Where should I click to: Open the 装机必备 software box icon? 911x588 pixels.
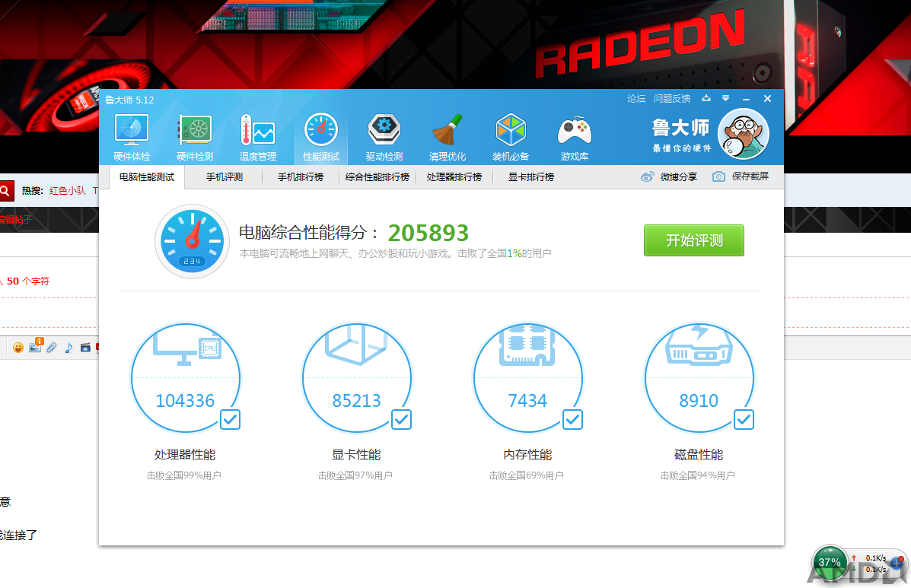point(511,138)
